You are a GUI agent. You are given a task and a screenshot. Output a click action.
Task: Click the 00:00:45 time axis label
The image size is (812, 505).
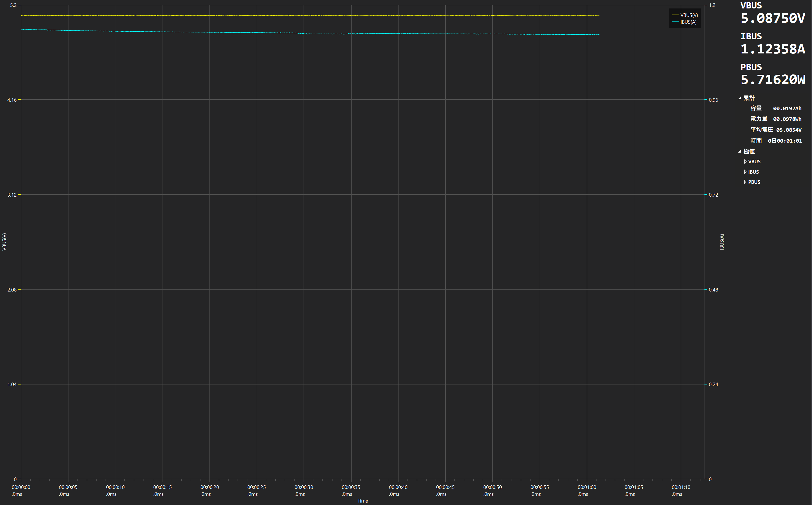(x=445, y=491)
